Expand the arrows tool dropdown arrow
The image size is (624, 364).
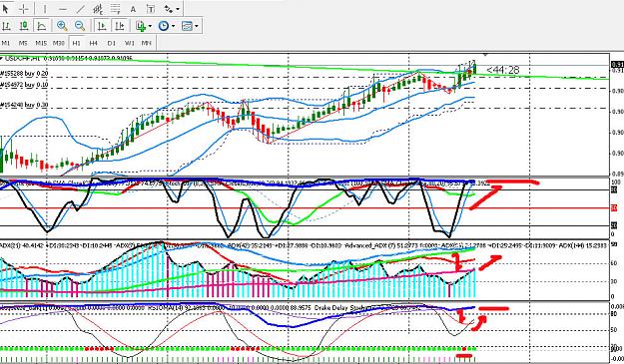(x=178, y=8)
